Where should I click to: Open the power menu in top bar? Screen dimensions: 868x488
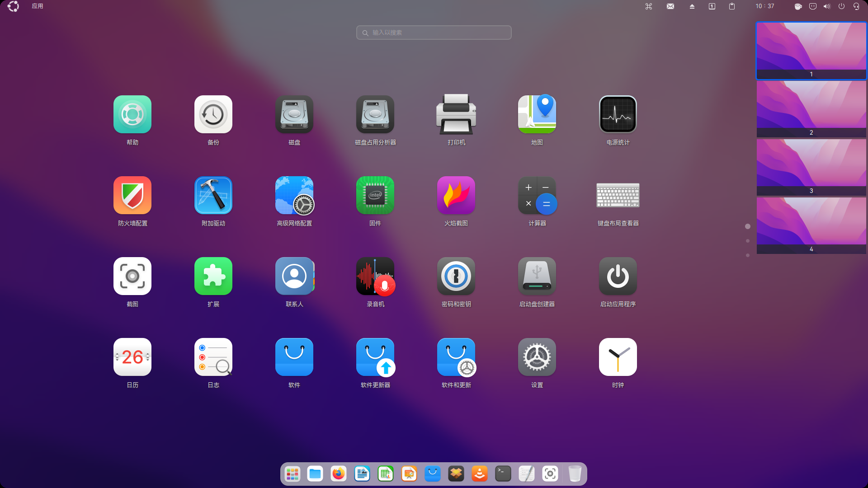coord(841,6)
